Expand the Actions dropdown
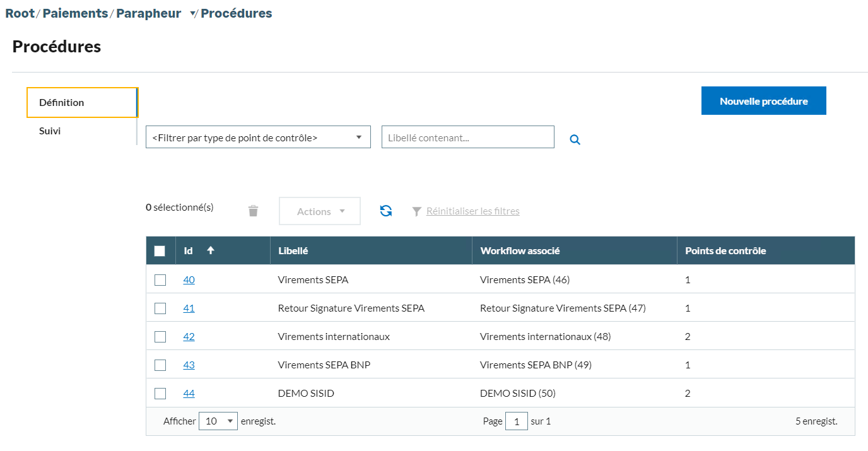The image size is (868, 451). [x=320, y=211]
